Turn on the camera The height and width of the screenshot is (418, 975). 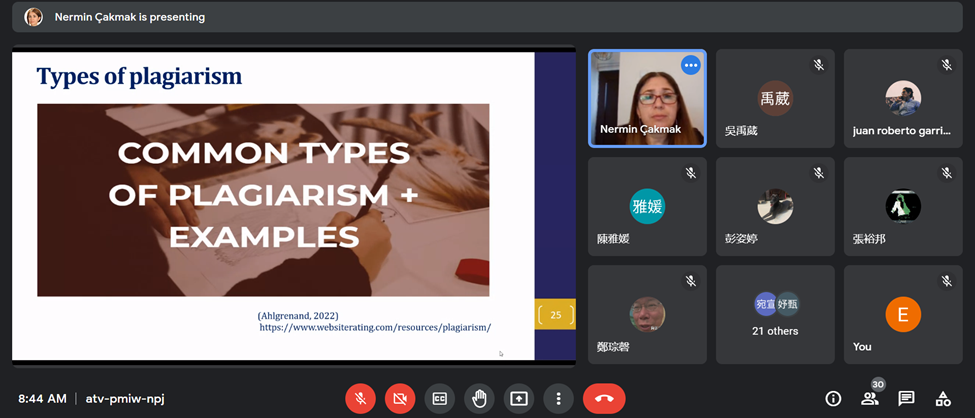400,398
